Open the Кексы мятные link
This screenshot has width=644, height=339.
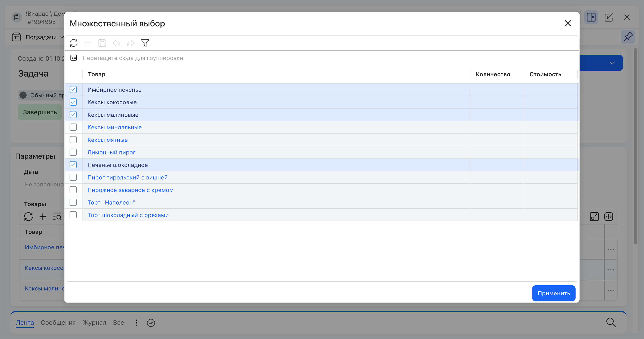click(108, 140)
